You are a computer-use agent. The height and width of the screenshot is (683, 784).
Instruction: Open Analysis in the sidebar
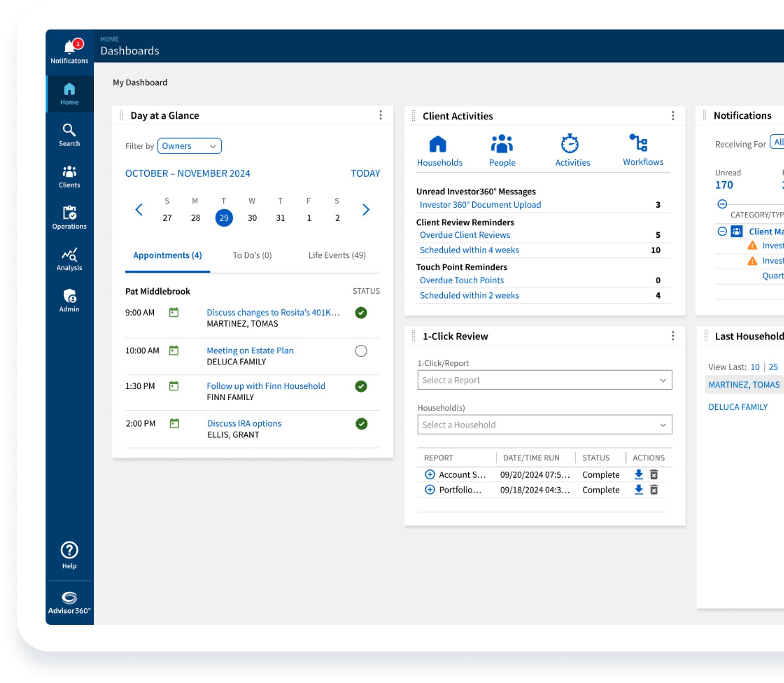tap(69, 259)
